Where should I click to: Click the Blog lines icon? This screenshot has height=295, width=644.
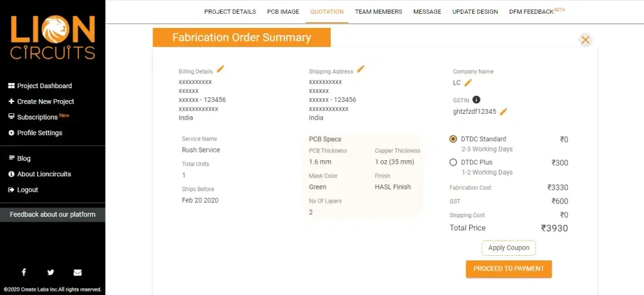pyautogui.click(x=11, y=158)
